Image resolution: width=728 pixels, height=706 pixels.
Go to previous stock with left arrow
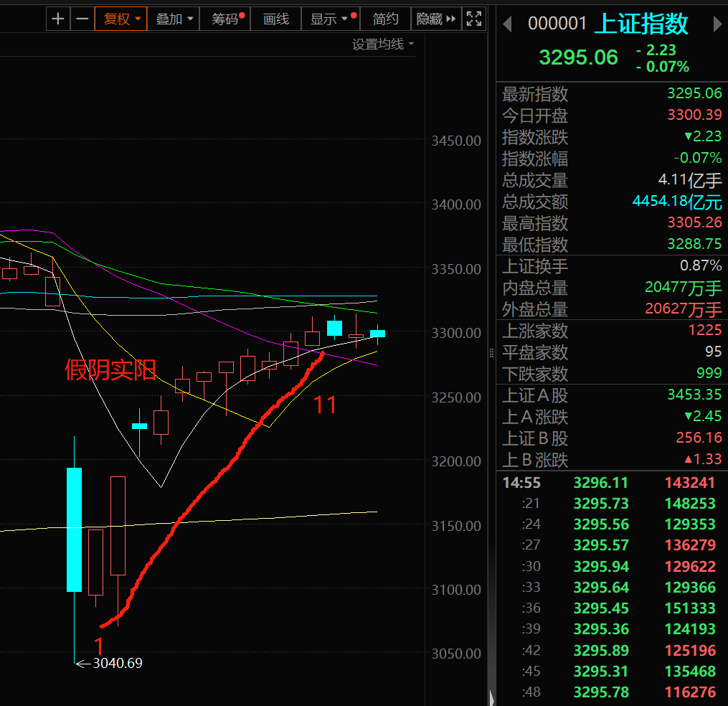507,24
